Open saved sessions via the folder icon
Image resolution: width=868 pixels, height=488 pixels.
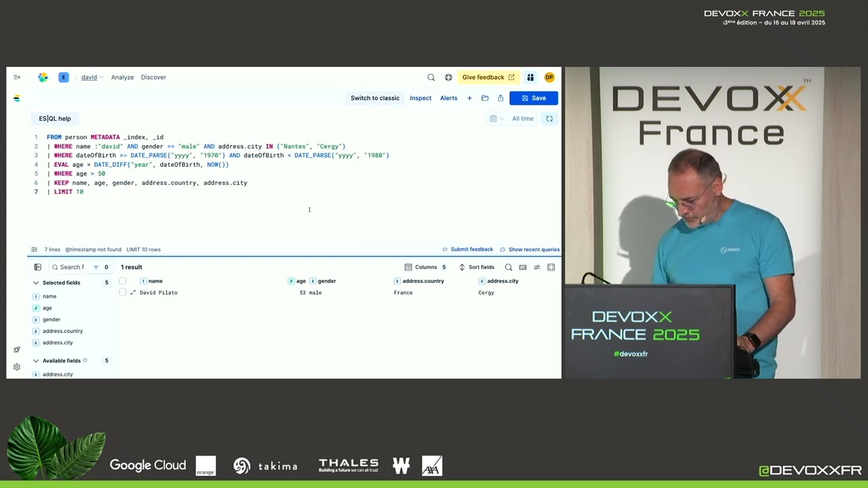tap(485, 98)
